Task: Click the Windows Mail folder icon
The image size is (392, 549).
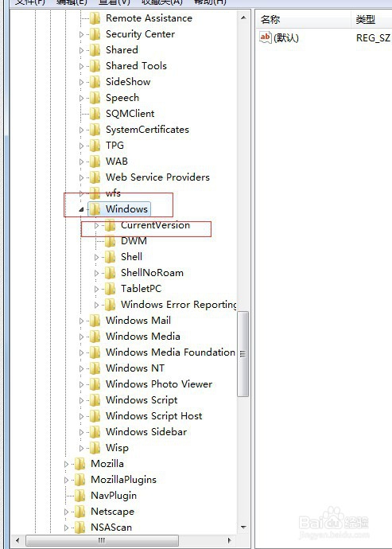Action: [x=95, y=321]
